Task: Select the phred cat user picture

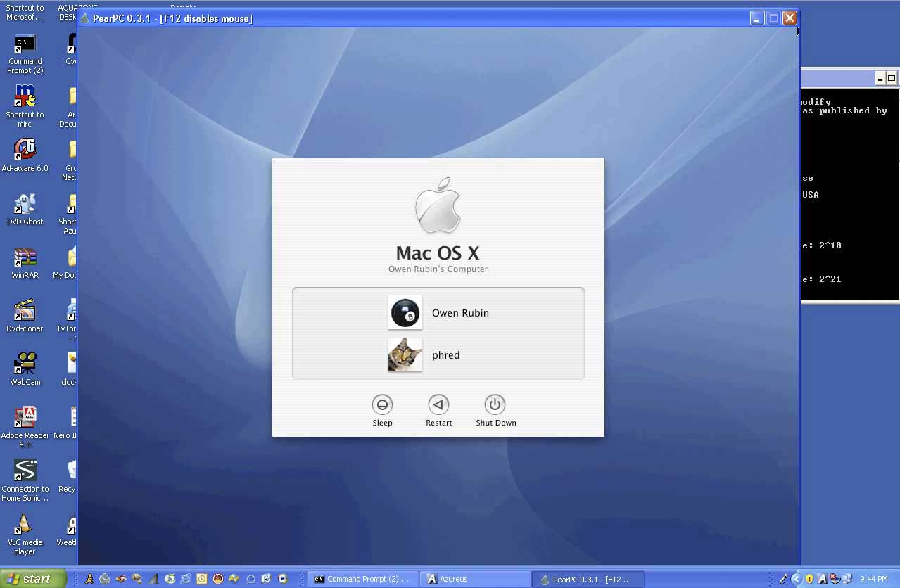Action: click(x=405, y=355)
